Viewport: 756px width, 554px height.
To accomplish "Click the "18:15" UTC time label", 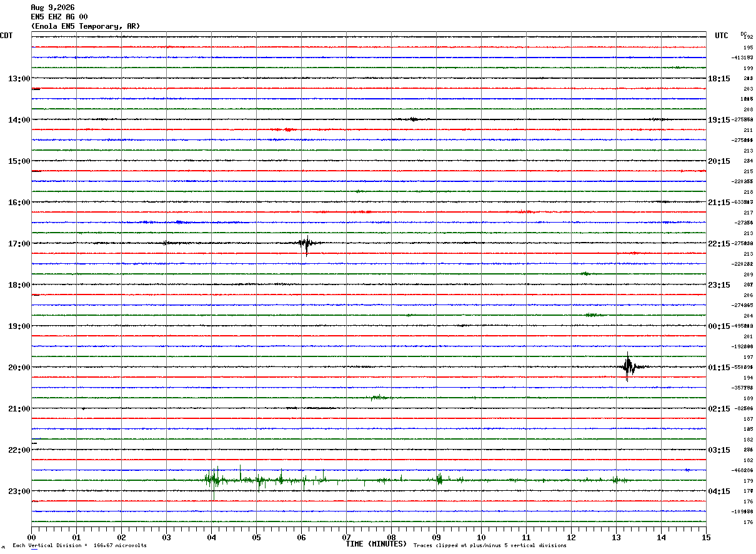I will [719, 79].
